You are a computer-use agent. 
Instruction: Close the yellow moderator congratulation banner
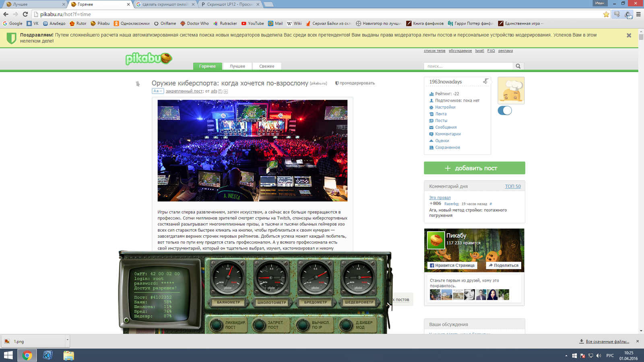629,35
